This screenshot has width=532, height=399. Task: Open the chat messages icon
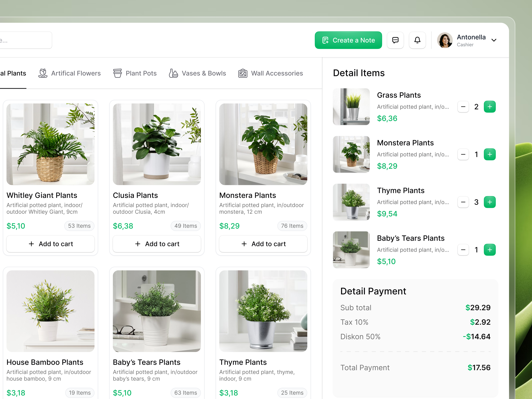395,40
